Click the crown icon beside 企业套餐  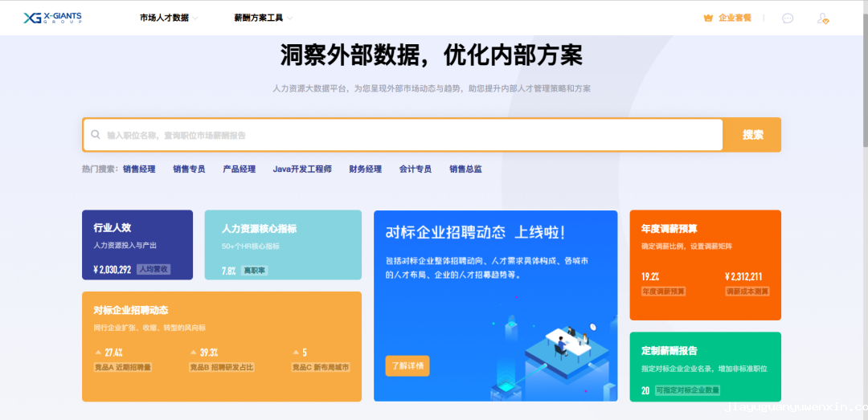pos(708,18)
